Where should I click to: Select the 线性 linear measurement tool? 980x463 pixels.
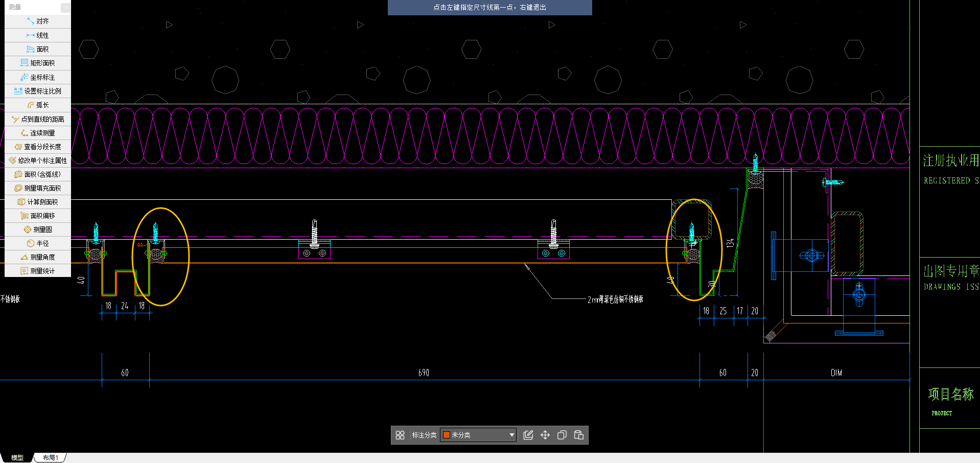(38, 35)
